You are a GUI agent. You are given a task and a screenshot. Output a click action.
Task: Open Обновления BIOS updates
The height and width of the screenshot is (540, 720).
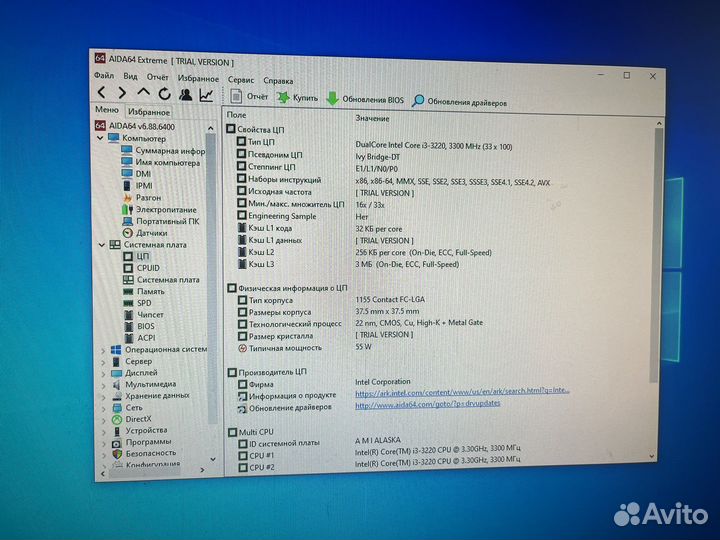click(365, 99)
